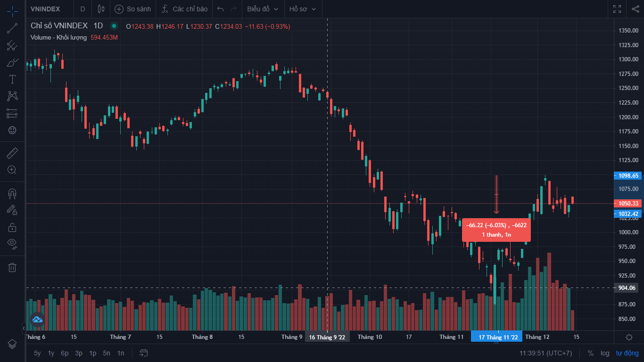Screen dimensions: 644x362
Task: Select the 6p time range
Action: point(65,353)
